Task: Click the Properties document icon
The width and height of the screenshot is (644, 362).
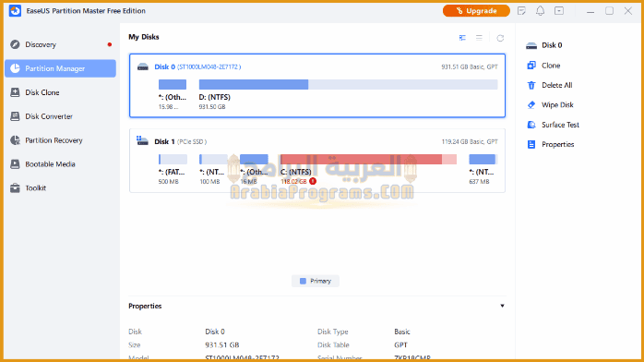Action: coord(531,144)
